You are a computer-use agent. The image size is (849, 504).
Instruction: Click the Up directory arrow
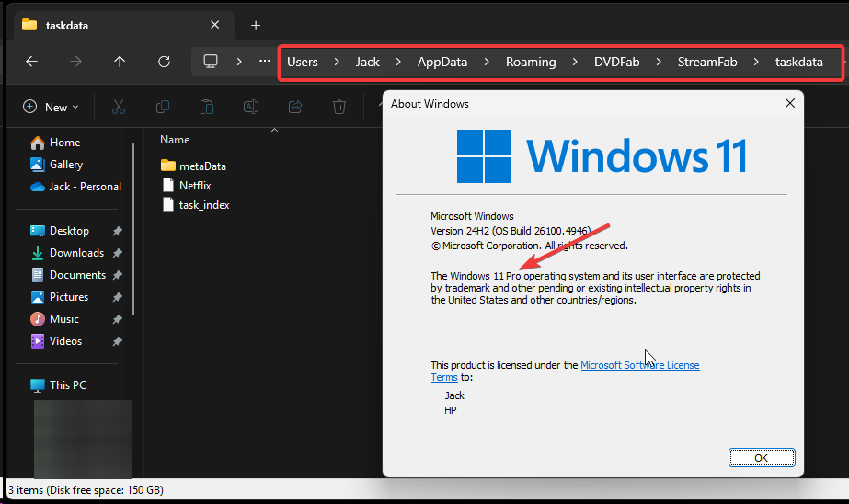[120, 62]
